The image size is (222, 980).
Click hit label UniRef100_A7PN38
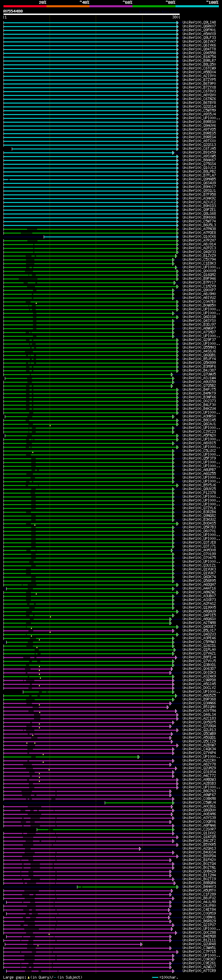pos(199,229)
